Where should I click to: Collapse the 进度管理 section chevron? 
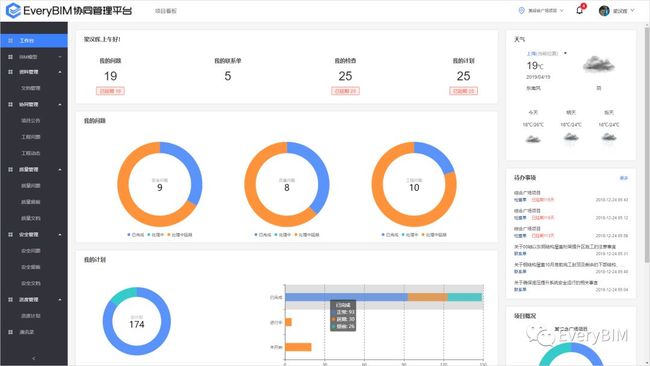pyautogui.click(x=60, y=300)
